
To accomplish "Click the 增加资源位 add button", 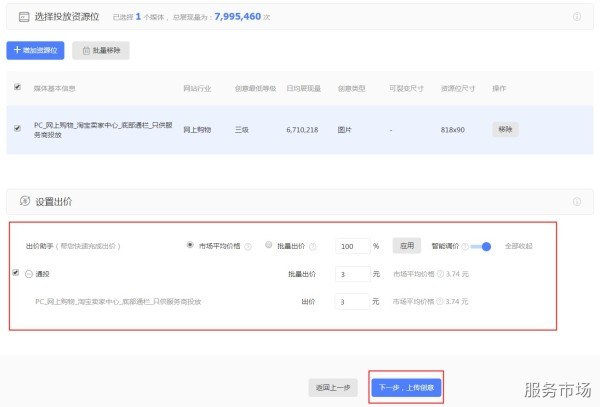I will (35, 50).
